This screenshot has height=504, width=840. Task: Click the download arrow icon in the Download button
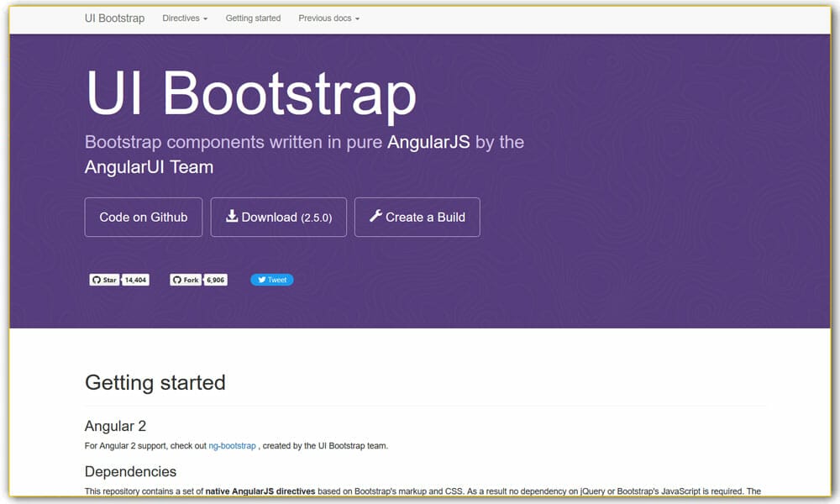point(233,216)
